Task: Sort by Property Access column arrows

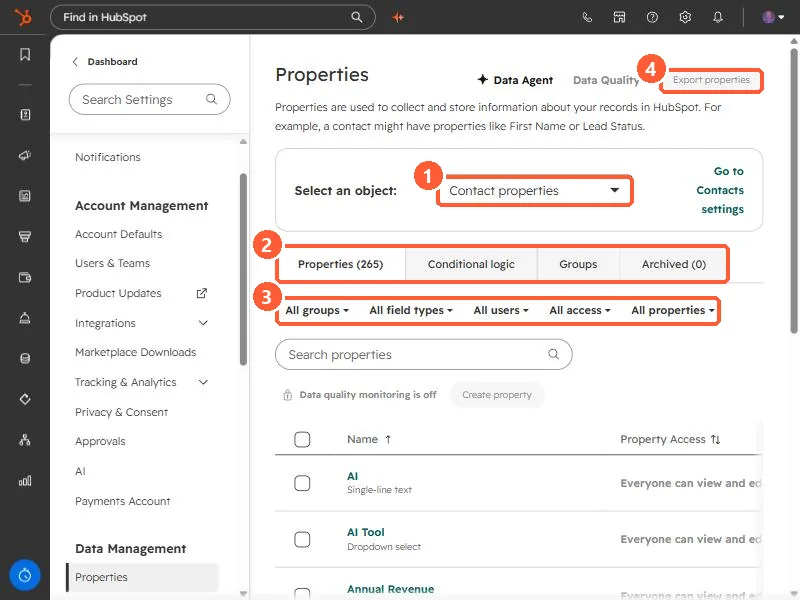Action: (x=716, y=439)
